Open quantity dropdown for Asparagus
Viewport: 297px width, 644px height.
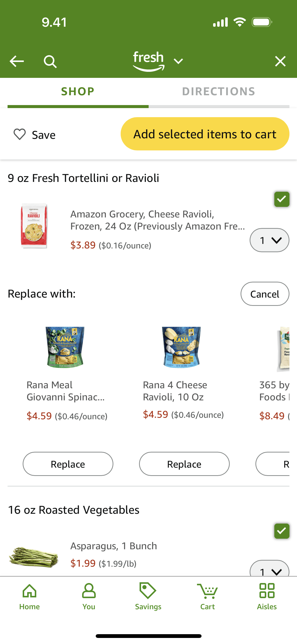pos(269,570)
